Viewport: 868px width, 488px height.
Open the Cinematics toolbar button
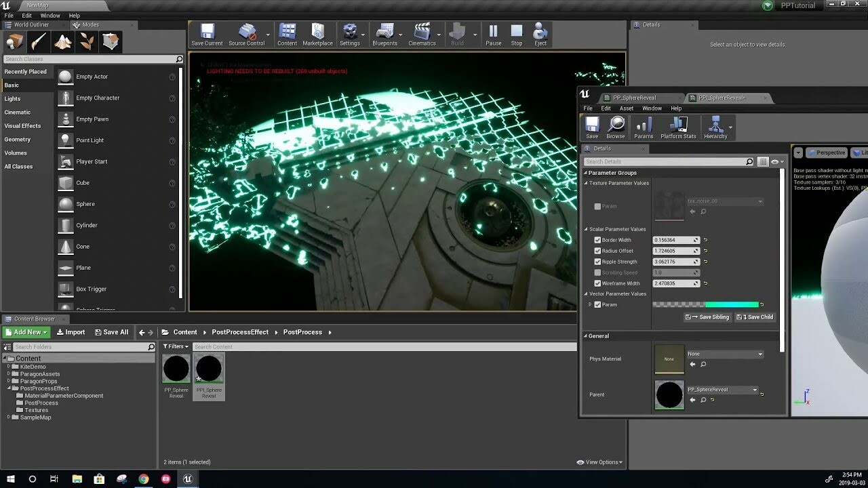pyautogui.click(x=422, y=35)
